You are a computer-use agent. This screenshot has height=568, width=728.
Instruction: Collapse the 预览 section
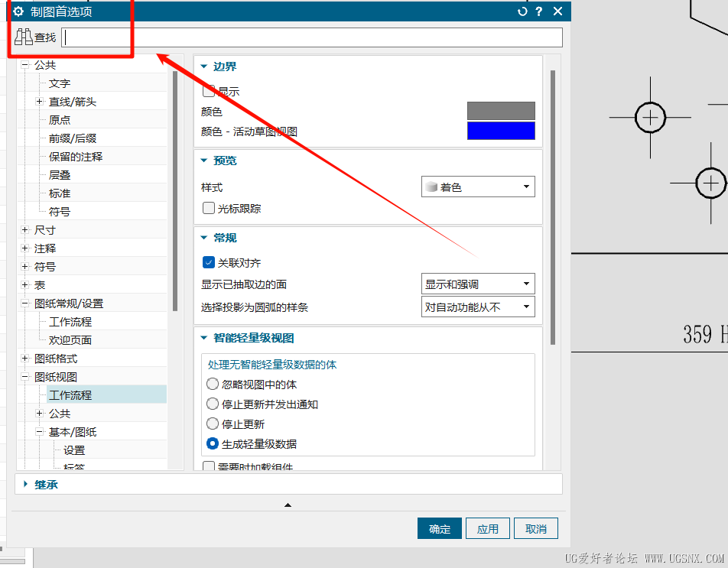pos(204,160)
